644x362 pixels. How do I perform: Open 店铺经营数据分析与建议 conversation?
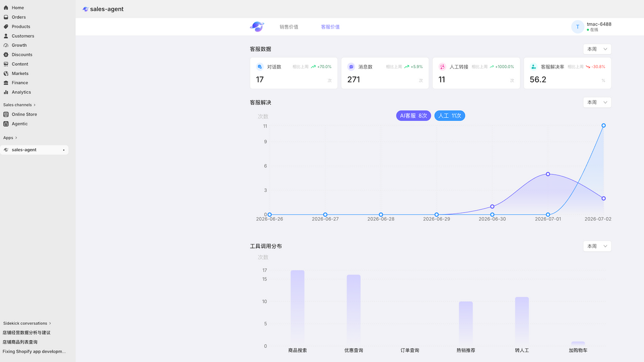coord(27,332)
